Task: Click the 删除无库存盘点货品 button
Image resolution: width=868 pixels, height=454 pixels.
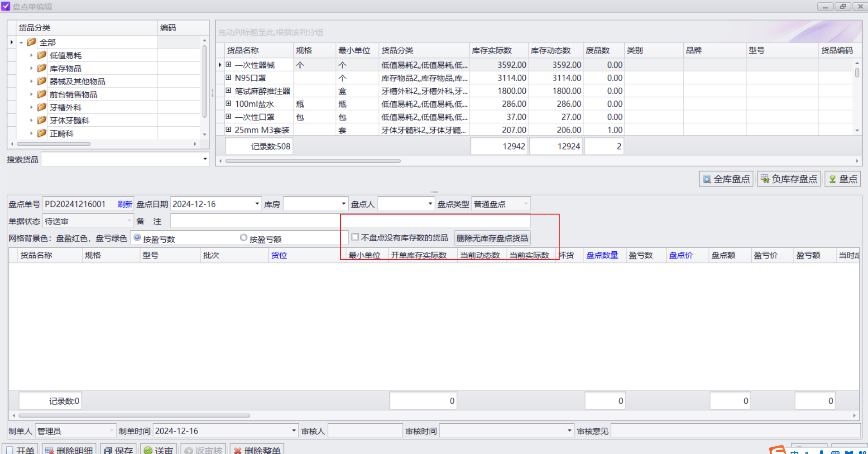Action: [492, 238]
